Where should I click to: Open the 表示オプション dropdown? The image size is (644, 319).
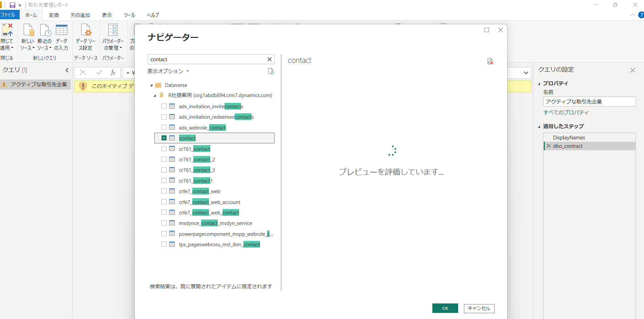point(168,71)
